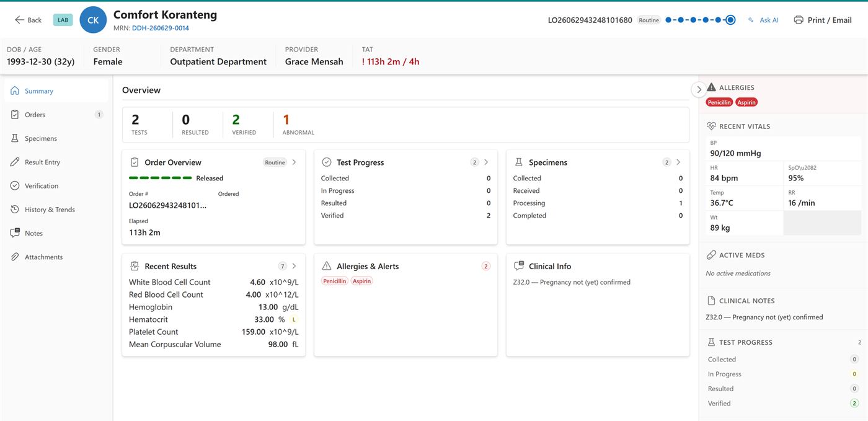Open the Specimens sidebar tab
Image resolution: width=868 pixels, height=421 pixels.
(x=56, y=138)
